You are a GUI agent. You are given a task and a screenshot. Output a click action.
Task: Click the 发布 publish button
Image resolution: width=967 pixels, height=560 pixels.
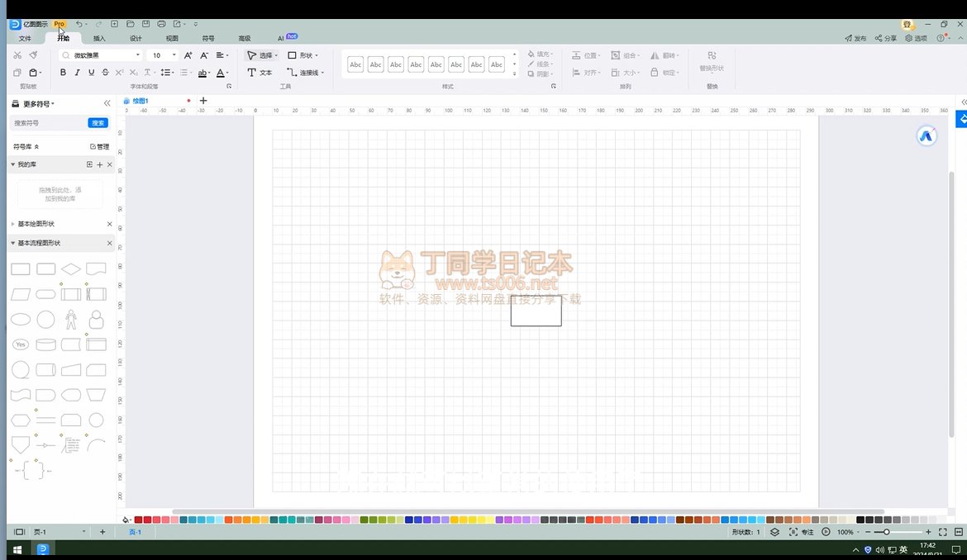click(x=855, y=38)
